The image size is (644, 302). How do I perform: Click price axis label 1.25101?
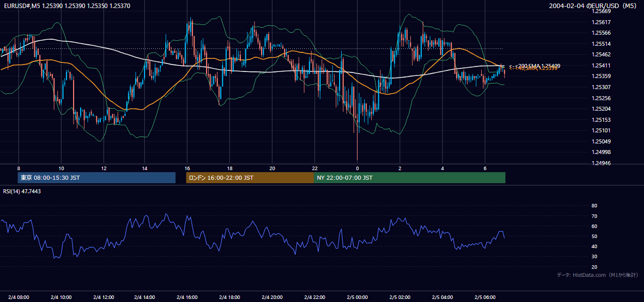[x=601, y=130]
